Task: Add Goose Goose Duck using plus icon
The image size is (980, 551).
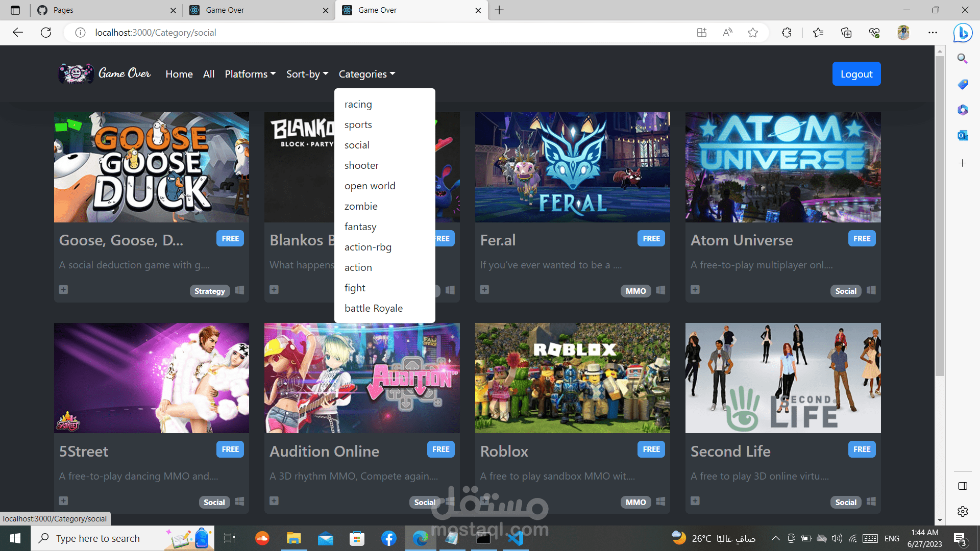Action: [x=63, y=290]
